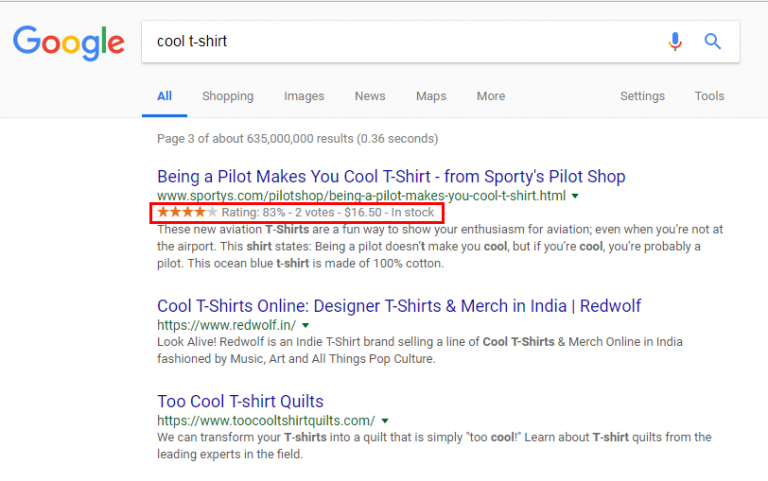Open the More menu
This screenshot has width=768, height=481.
[491, 96]
